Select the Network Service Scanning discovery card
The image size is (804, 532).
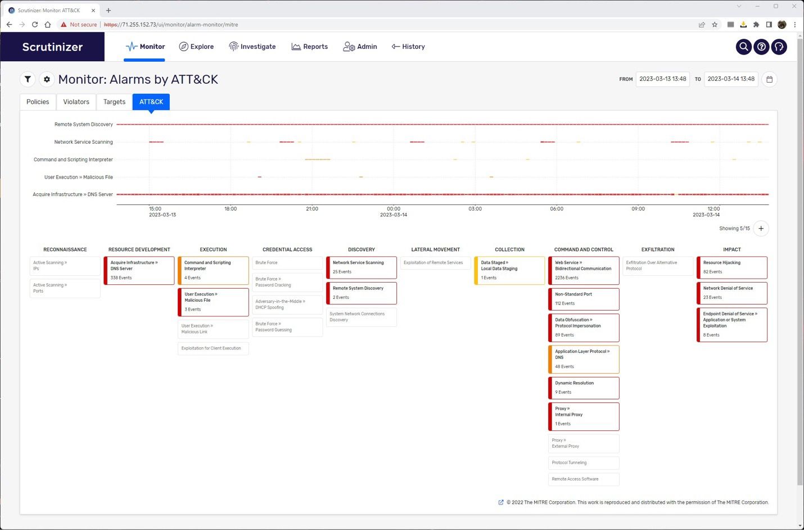point(361,267)
